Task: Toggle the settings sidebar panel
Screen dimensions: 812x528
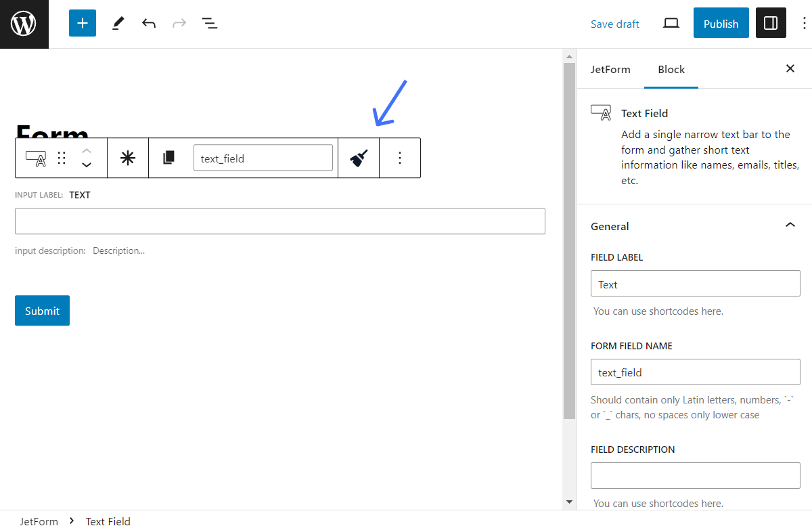Action: point(771,22)
